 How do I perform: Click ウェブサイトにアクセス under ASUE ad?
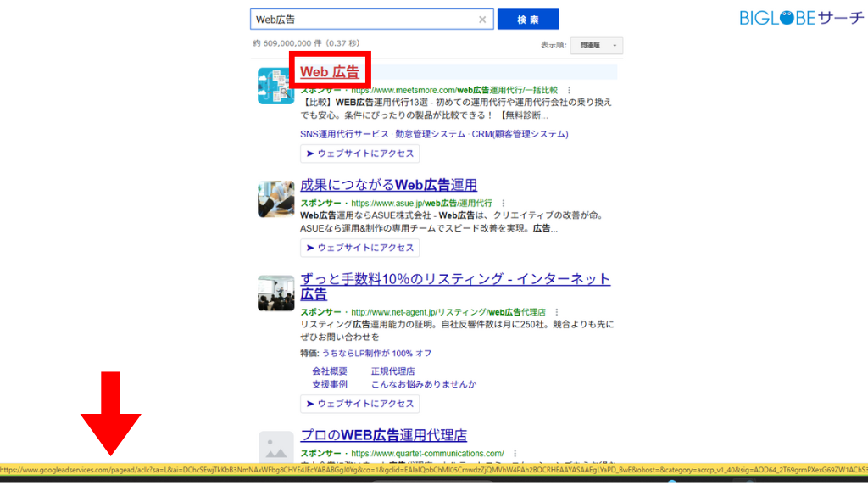(359, 248)
